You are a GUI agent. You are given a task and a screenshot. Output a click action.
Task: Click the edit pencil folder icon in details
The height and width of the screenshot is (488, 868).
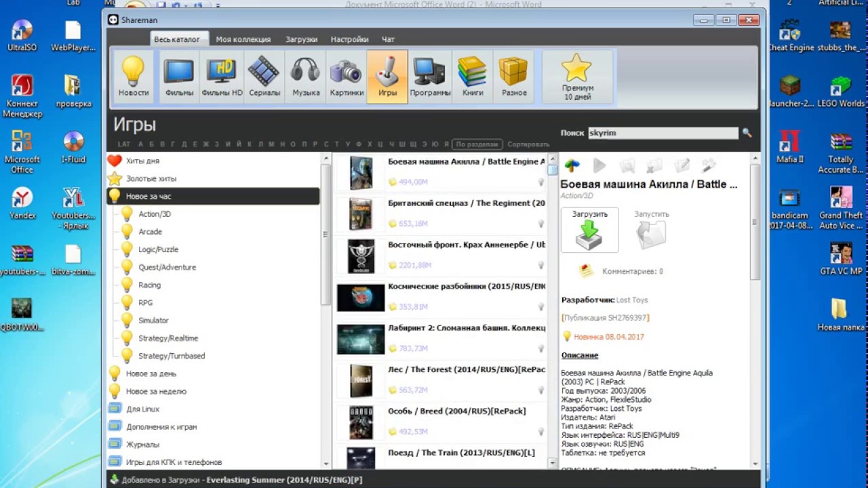(x=682, y=165)
